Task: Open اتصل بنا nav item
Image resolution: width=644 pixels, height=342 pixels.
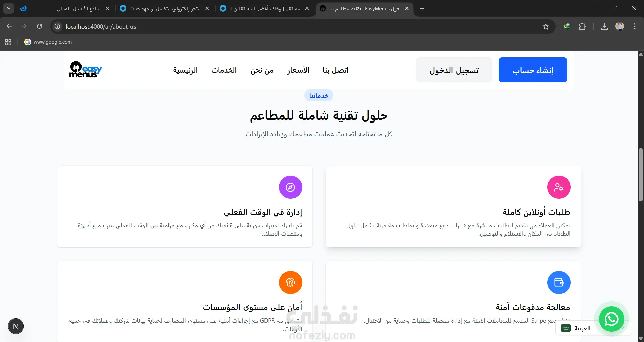Action: 335,70
